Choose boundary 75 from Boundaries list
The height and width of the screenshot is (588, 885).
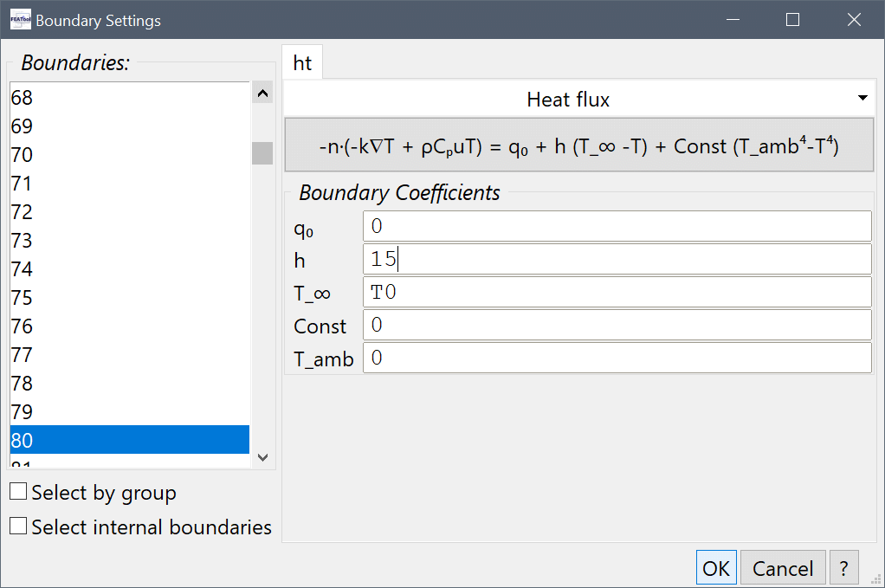pyautogui.click(x=130, y=298)
